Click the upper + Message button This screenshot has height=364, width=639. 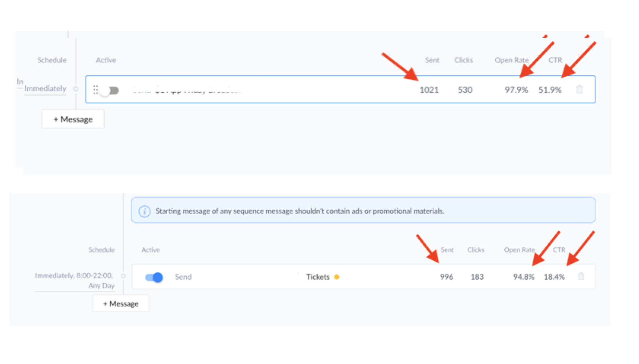73,119
